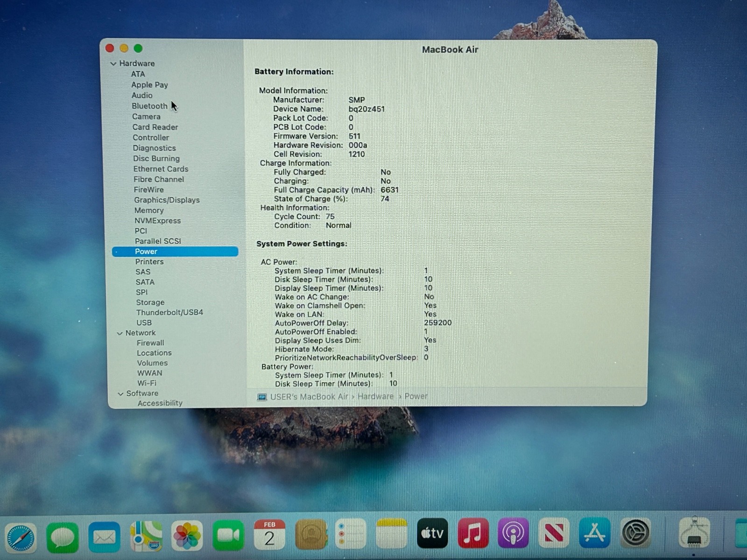Image resolution: width=747 pixels, height=560 pixels.
Task: Open the Calendar app icon
Action: click(269, 535)
